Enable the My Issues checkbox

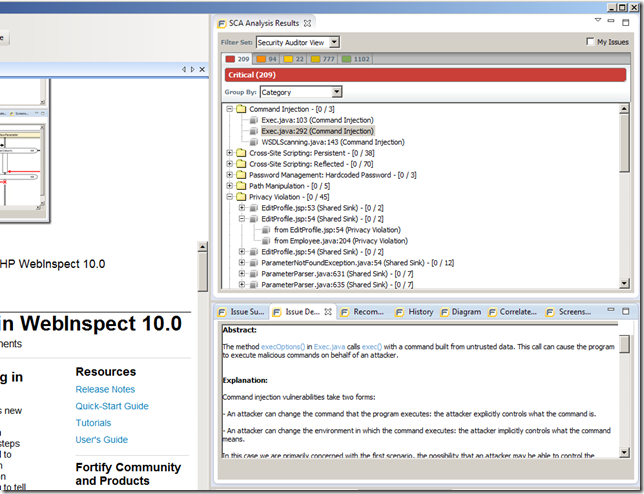coord(590,41)
